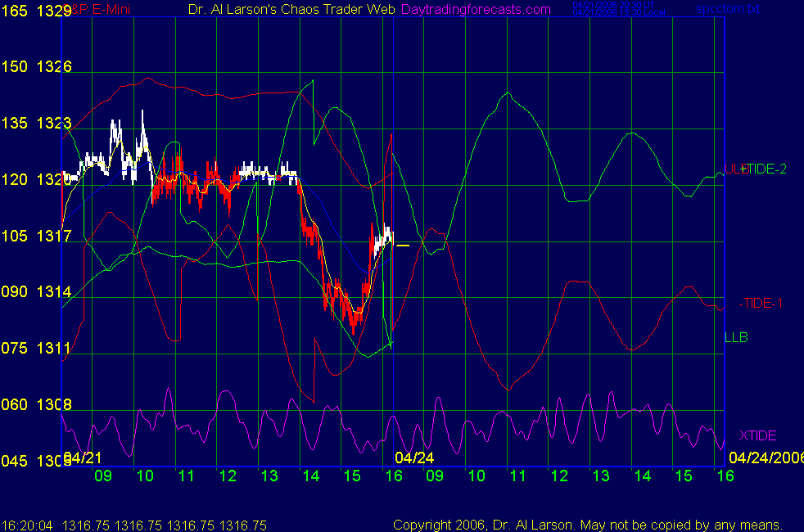Click the 04/21 date label on the chart

click(83, 458)
